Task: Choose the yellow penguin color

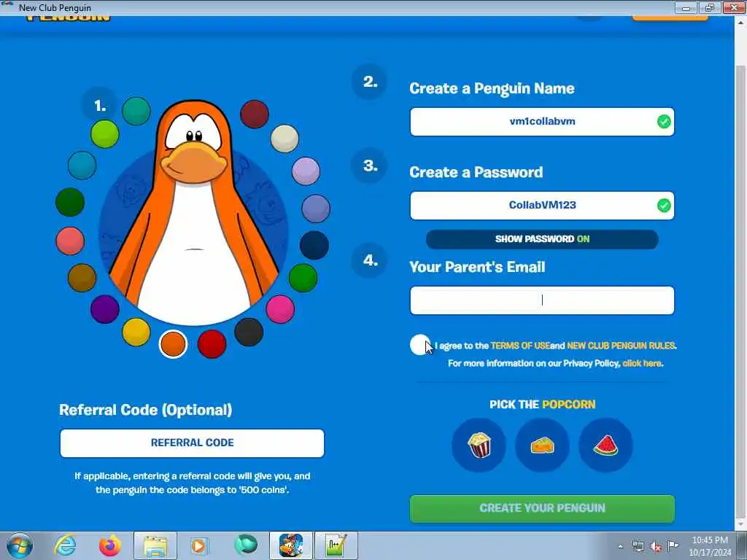Action: click(x=136, y=332)
